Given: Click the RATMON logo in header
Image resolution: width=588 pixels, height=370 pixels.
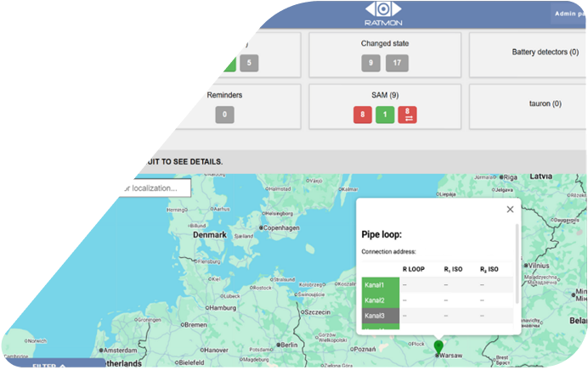Looking at the screenshot, I should tap(385, 15).
